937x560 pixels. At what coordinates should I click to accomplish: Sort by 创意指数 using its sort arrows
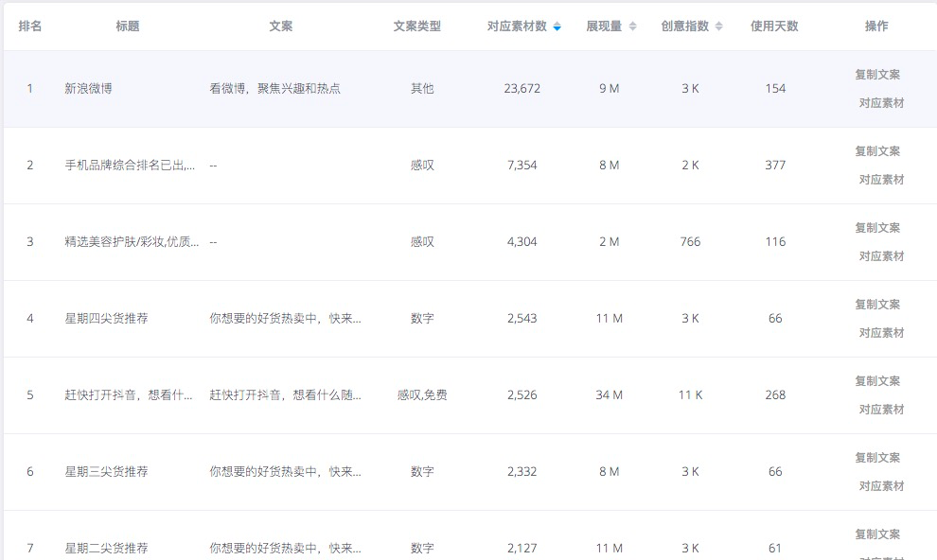click(719, 26)
